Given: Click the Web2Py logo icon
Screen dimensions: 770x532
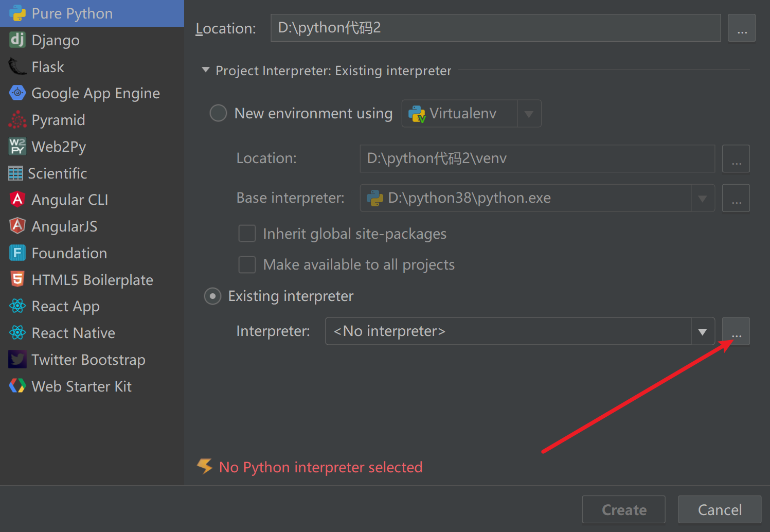Looking at the screenshot, I should pyautogui.click(x=17, y=146).
